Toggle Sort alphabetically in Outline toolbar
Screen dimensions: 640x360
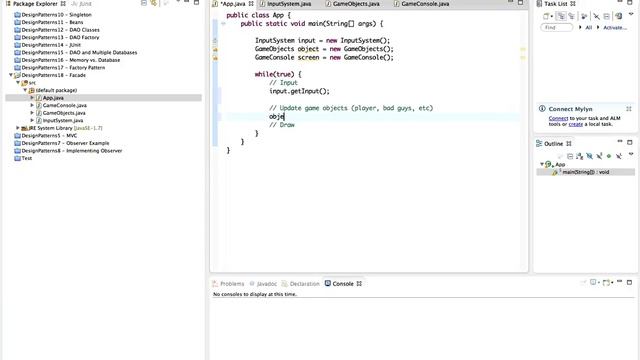pyautogui.click(x=580, y=156)
